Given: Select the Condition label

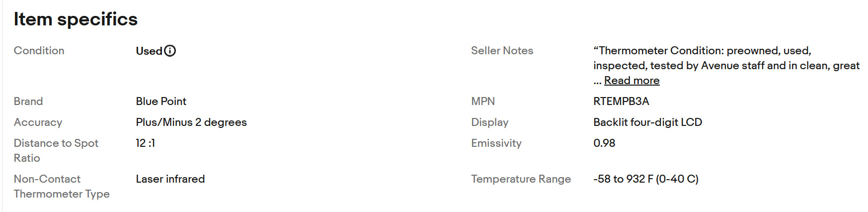Looking at the screenshot, I should coord(39,51).
